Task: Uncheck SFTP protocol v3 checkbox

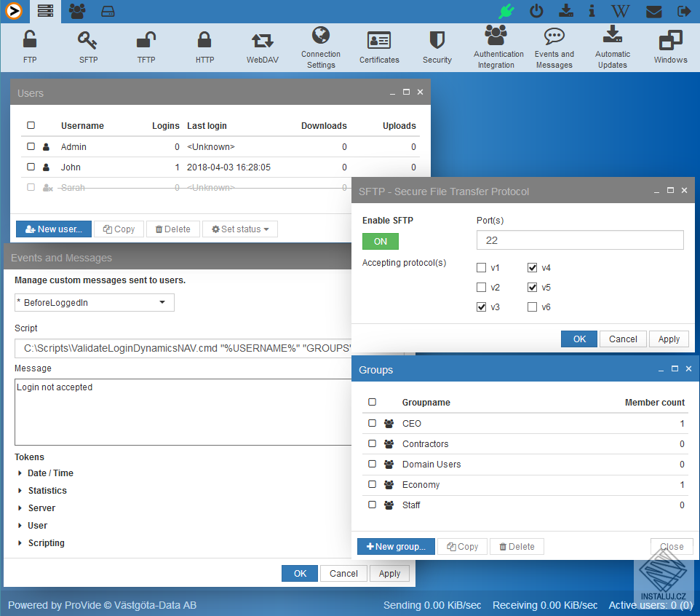Action: pyautogui.click(x=481, y=307)
